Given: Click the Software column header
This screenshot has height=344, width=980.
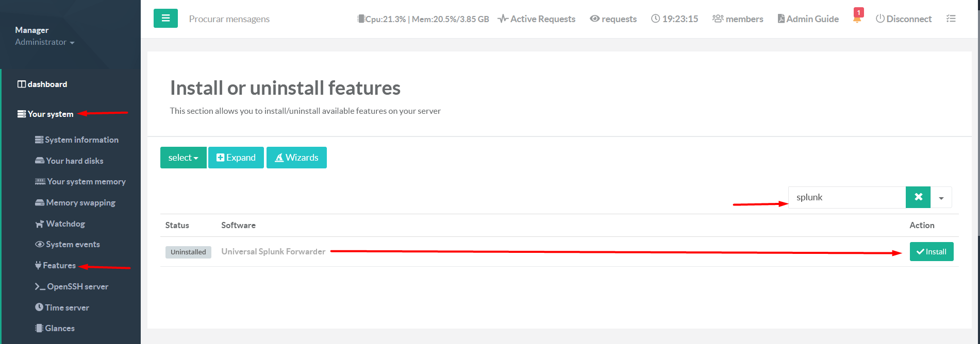Looking at the screenshot, I should coord(238,225).
